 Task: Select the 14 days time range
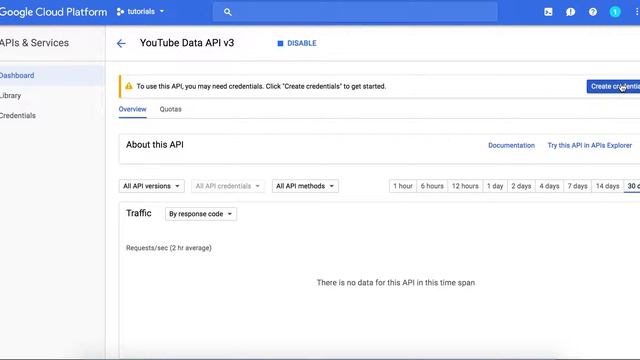[x=607, y=186]
